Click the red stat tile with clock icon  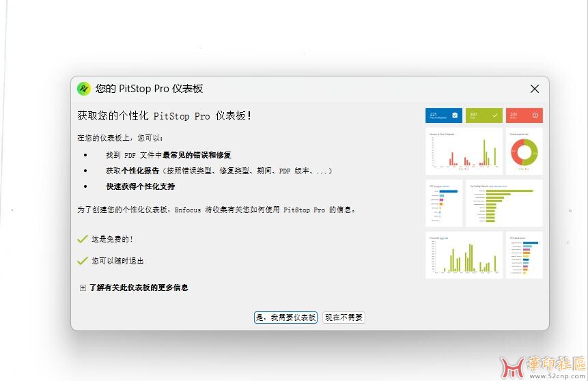[524, 115]
